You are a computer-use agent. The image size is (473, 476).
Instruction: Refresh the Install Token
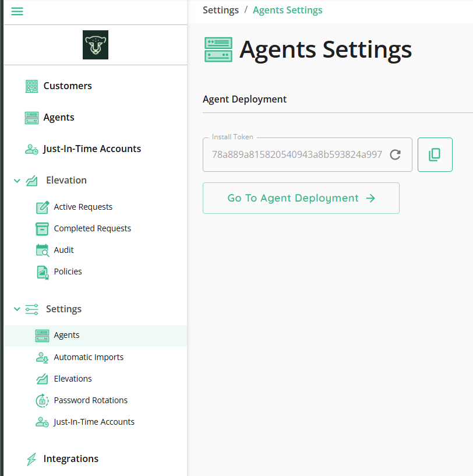[x=395, y=154]
